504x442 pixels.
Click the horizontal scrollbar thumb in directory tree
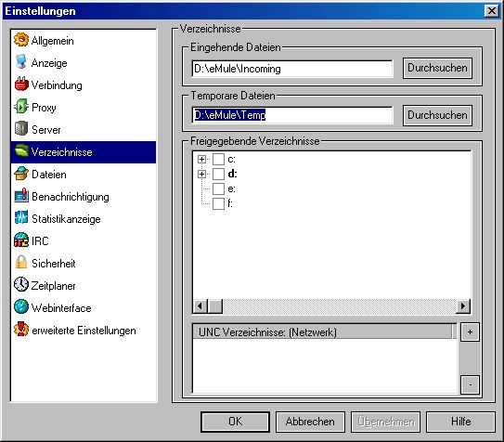pos(215,305)
